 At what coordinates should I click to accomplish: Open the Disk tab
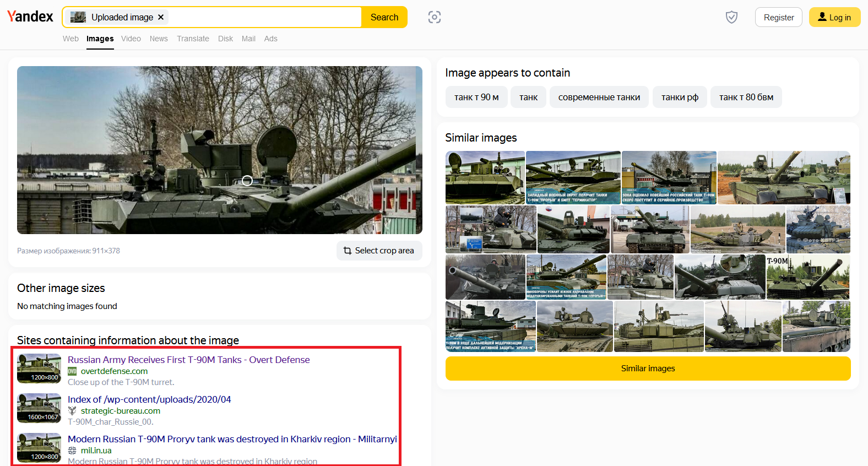pyautogui.click(x=225, y=39)
